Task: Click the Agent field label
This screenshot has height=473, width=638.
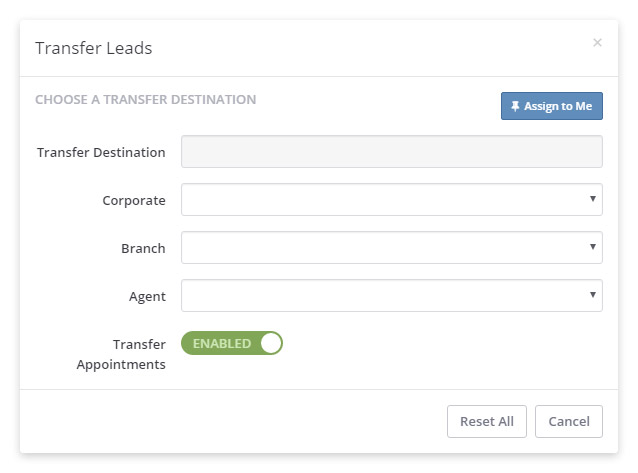Action: coord(147,296)
